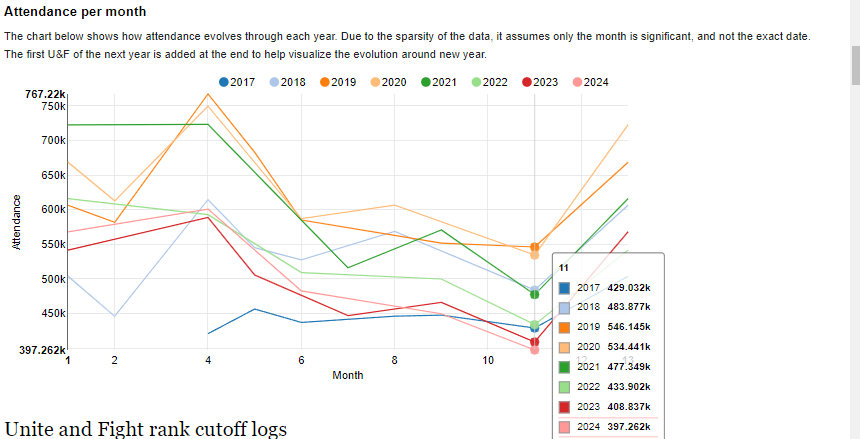Click the 550k y-axis tick label
Screen dimensions: 860x439
(x=54, y=244)
